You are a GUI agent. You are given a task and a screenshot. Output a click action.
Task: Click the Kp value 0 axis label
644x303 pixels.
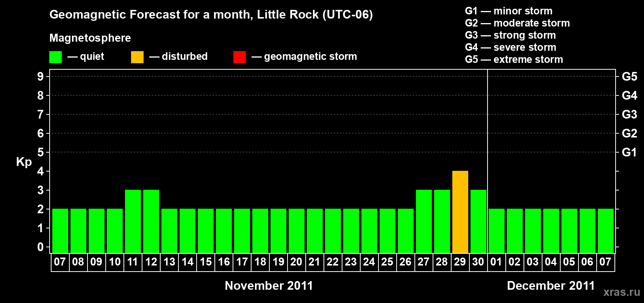pyautogui.click(x=41, y=247)
